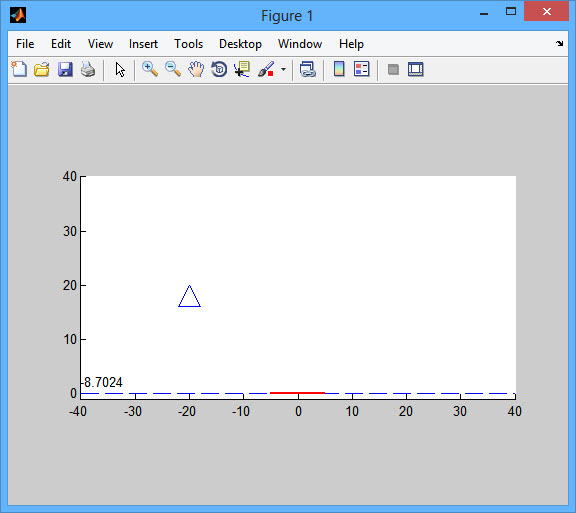
Task: Show Plot Tools and dock figure
Action: [x=415, y=69]
